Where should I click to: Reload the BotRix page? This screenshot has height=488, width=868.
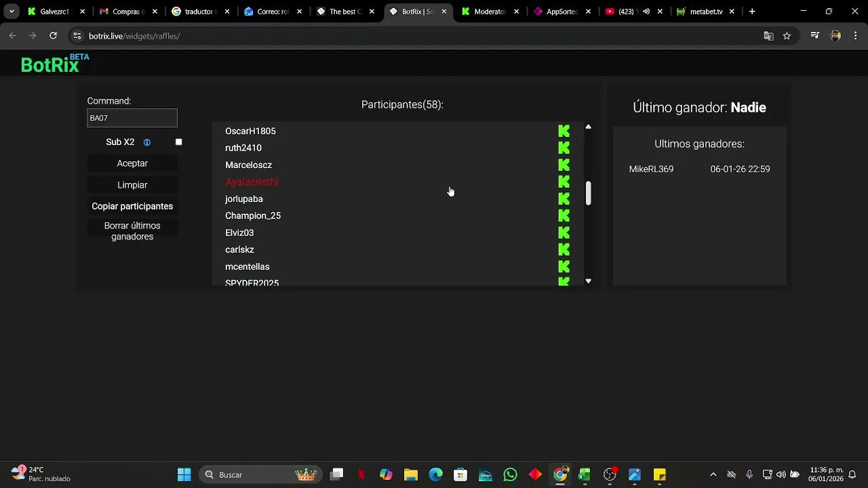[53, 36]
